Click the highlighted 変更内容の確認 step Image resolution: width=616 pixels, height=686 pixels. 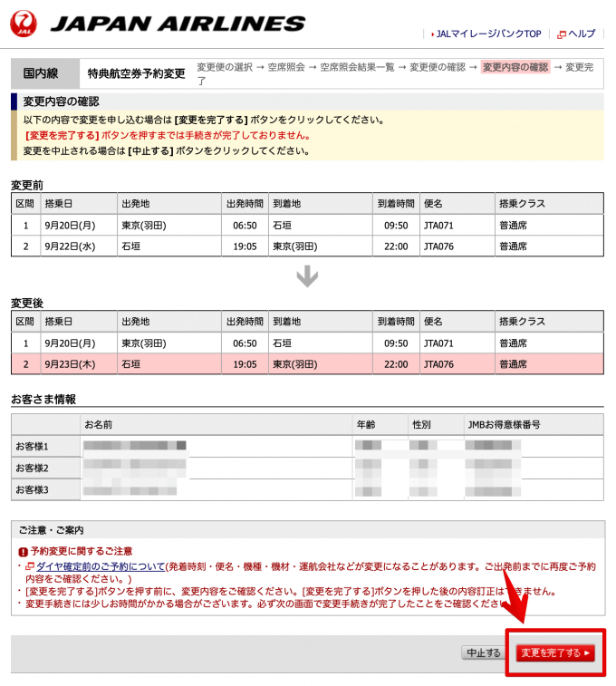point(515,67)
